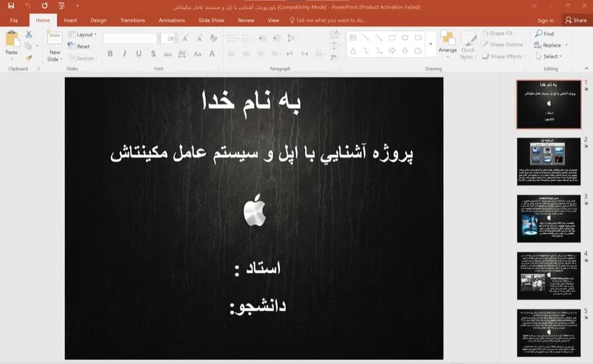
Task: Collapse the ribbon with the caret arrow
Action: click(586, 68)
